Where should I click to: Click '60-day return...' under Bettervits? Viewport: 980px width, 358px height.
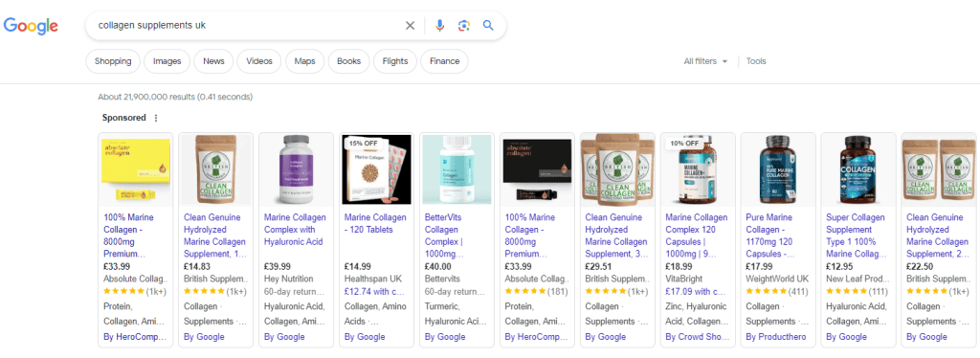[x=455, y=291]
